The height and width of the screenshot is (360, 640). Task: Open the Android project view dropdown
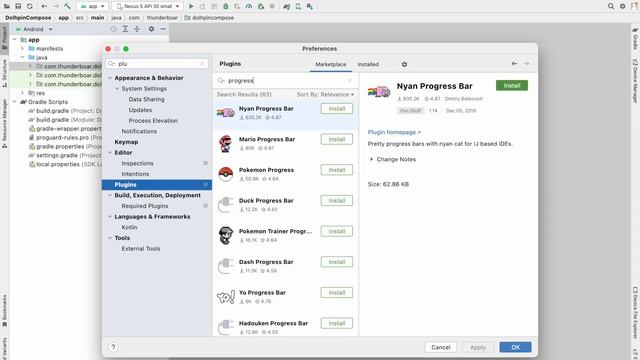[x=34, y=29]
